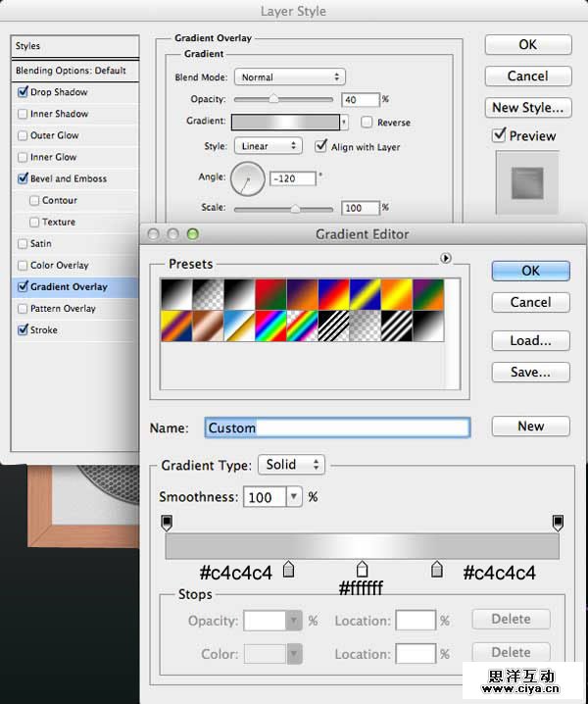Click the Load... button in Gradient Editor

click(530, 340)
